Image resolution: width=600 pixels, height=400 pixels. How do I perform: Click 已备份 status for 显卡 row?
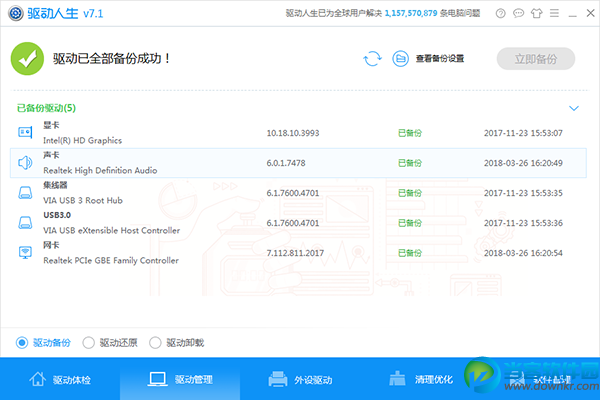[410, 133]
